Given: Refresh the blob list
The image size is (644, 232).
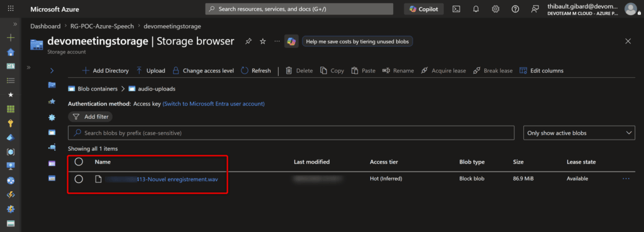Looking at the screenshot, I should pos(256,70).
